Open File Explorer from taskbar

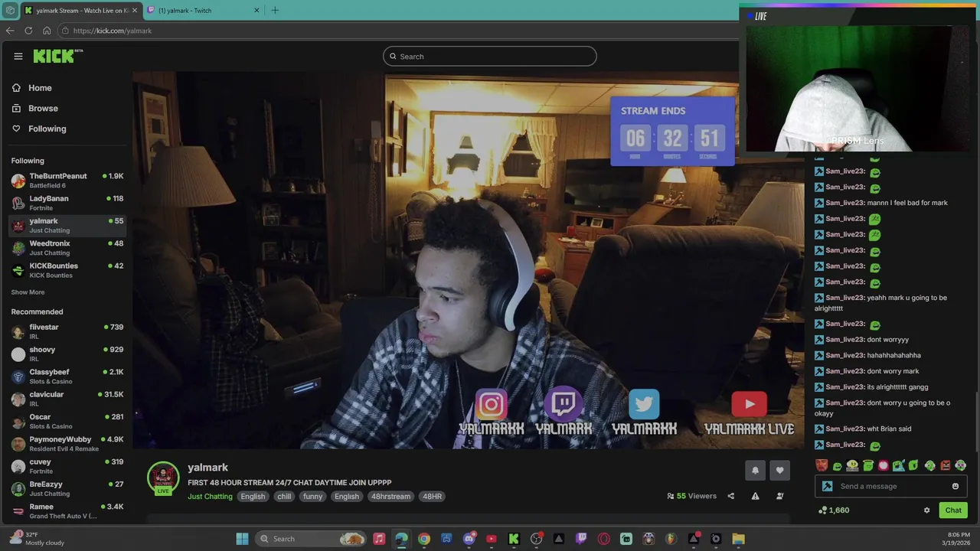738,539
